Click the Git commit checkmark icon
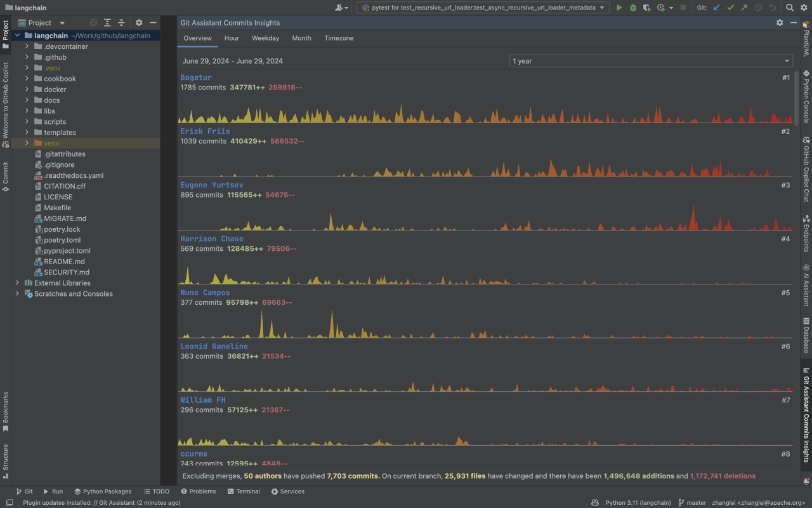 (x=730, y=8)
